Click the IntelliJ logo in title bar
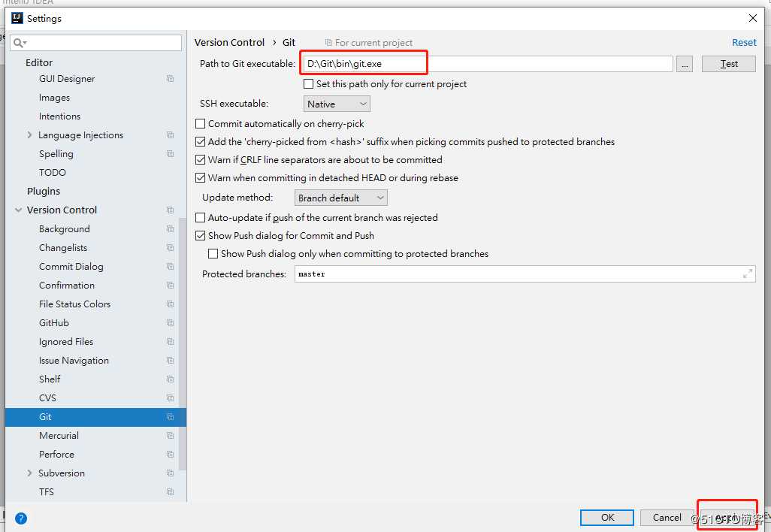This screenshot has height=532, width=771. point(17,18)
